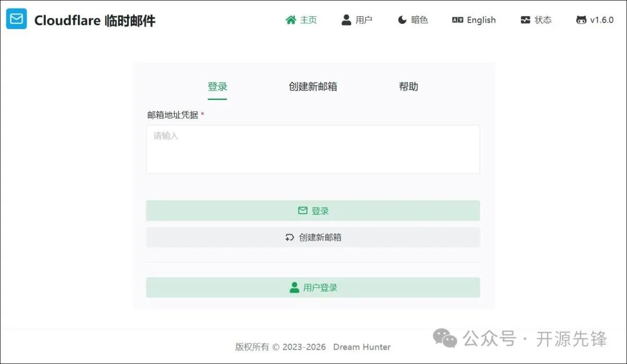Select the home icon beside 主页
627x364 pixels.
(290, 19)
